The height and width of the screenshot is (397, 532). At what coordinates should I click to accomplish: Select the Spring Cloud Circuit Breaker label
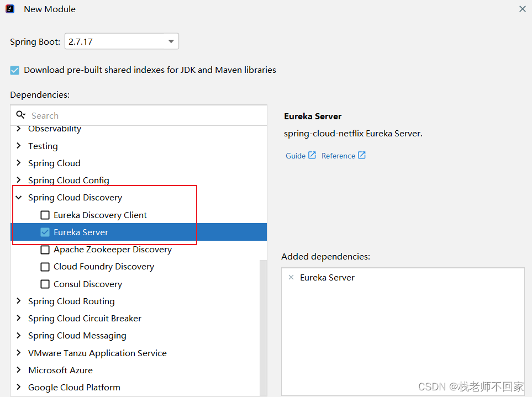pyautogui.click(x=85, y=319)
